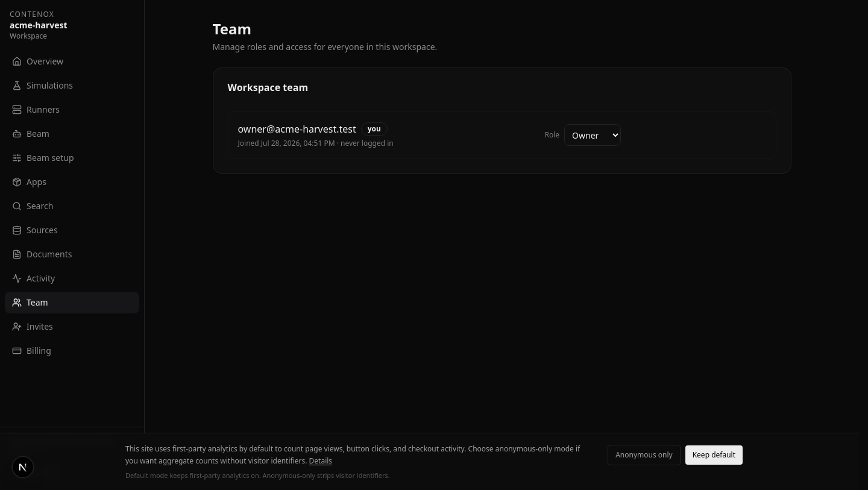
Task: Click the Documents file icon
Action: [x=17, y=254]
